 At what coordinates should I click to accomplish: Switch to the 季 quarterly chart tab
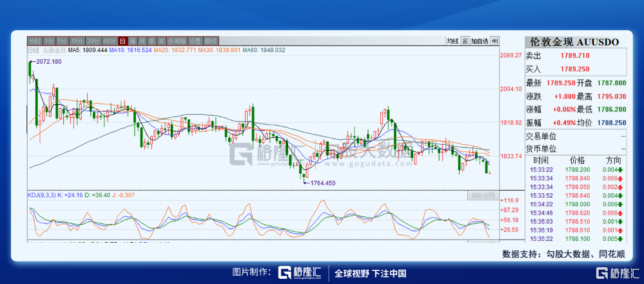(152, 41)
